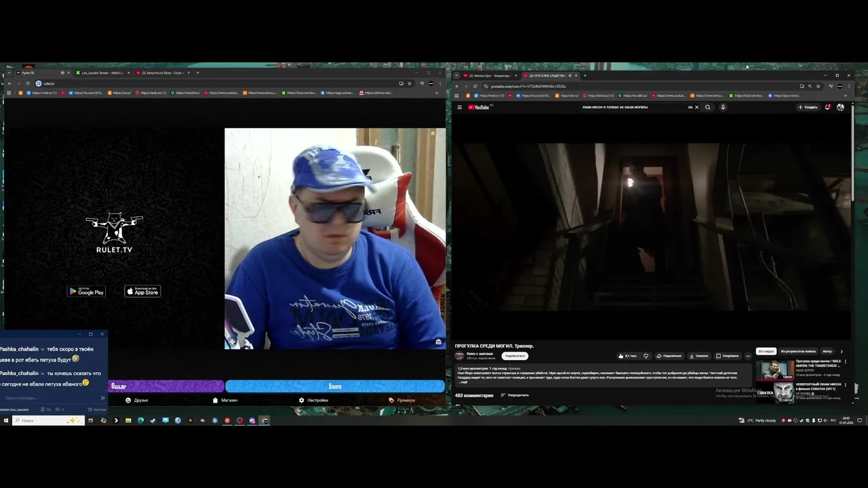Open YouTube notifications bell
The height and width of the screenshot is (488, 868).
tap(827, 107)
